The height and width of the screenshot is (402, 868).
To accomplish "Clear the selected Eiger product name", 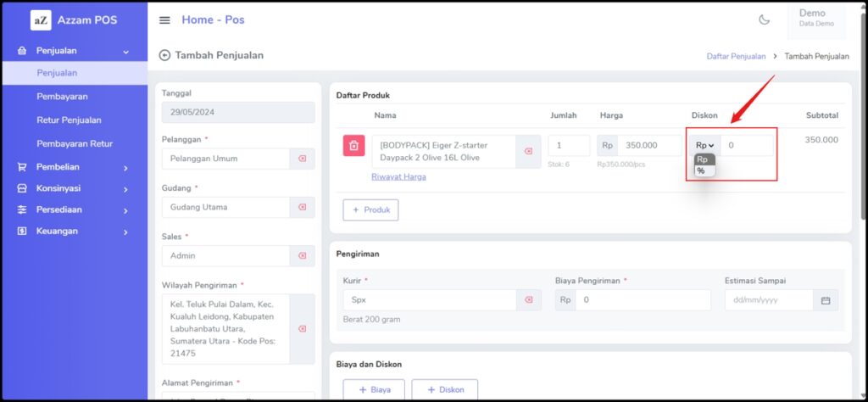I will tap(528, 151).
